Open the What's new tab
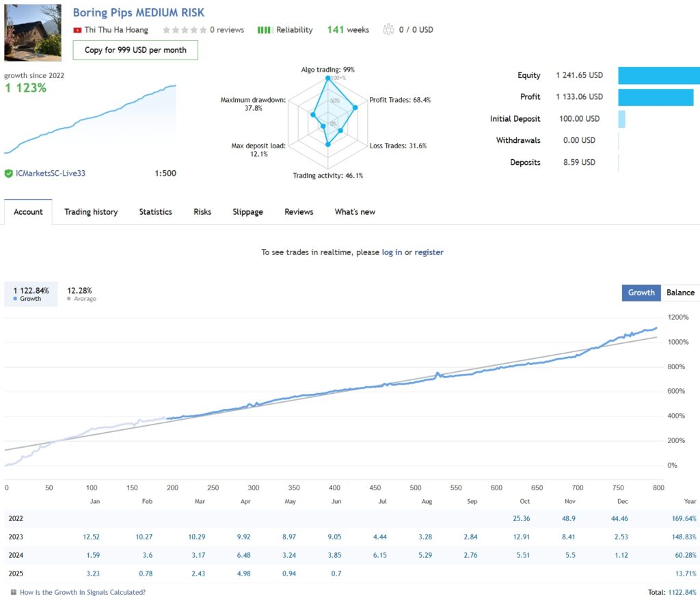Screen dimensions: 700x603 (x=355, y=211)
